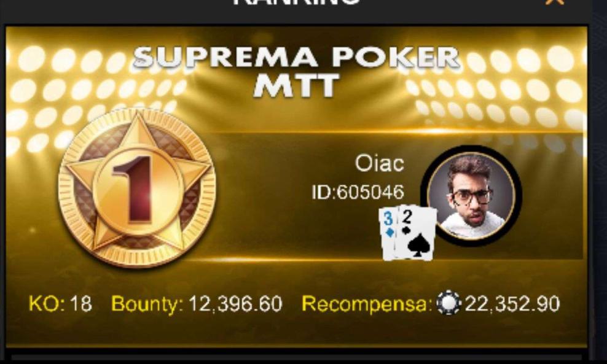Select the two of spades card

tap(417, 233)
